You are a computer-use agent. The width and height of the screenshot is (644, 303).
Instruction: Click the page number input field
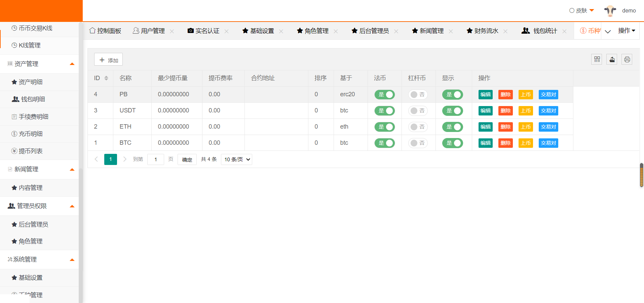(x=156, y=160)
